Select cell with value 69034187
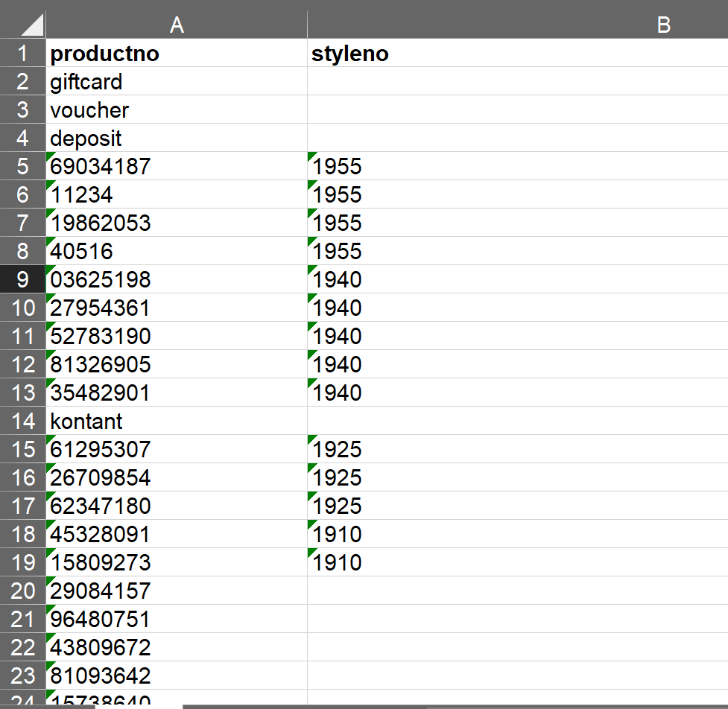 177,166
